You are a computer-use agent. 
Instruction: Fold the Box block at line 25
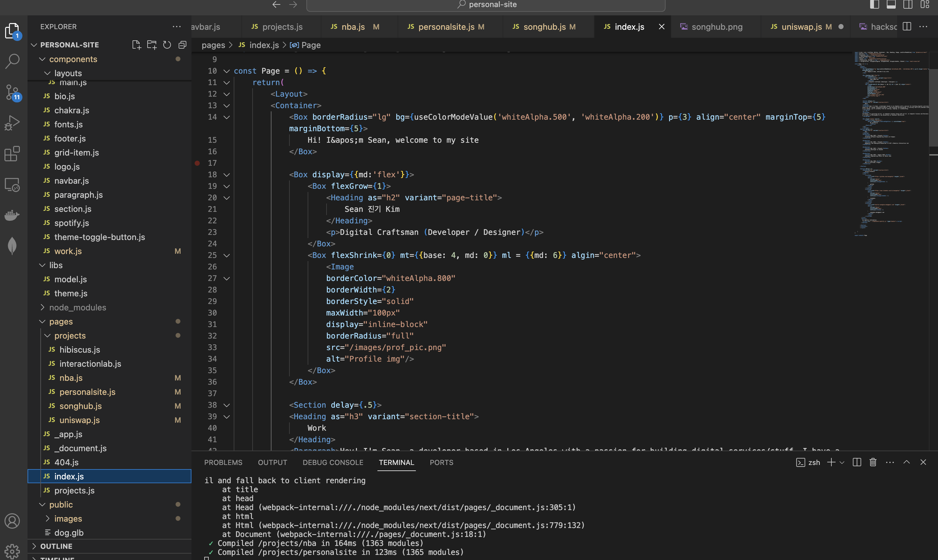coord(226,255)
